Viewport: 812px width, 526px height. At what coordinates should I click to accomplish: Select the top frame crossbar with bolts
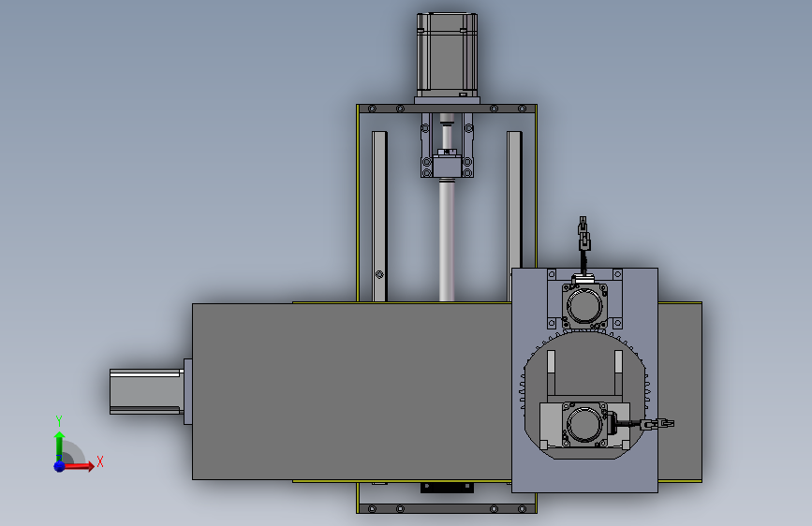[x=447, y=109]
